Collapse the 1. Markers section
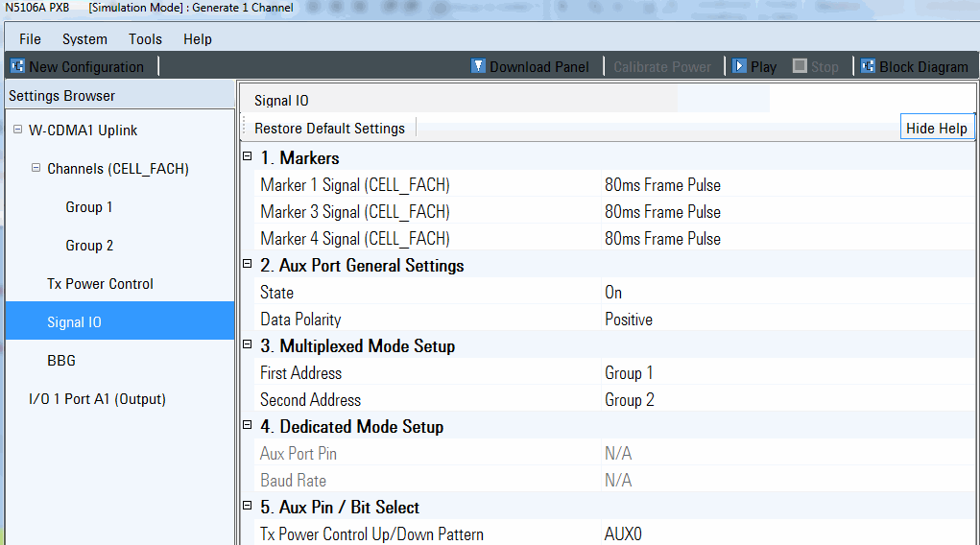Viewport: 980px width, 545px height. click(x=247, y=157)
